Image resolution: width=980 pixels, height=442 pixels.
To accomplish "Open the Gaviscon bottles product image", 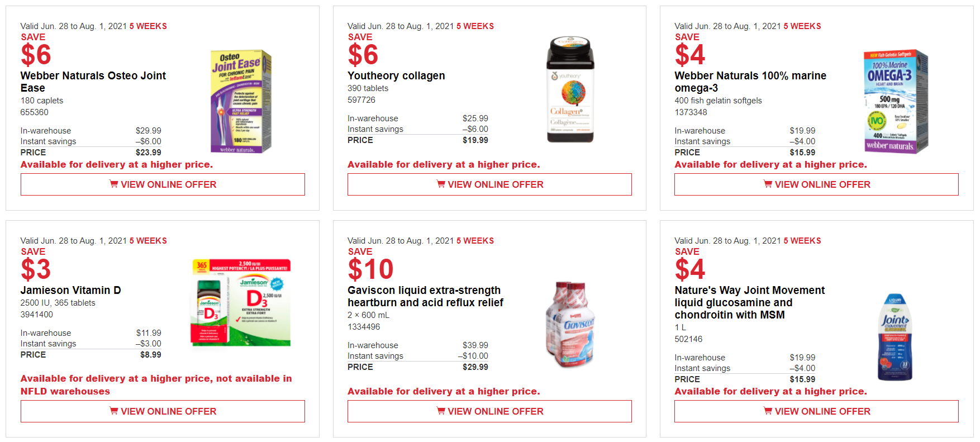I will click(x=570, y=324).
